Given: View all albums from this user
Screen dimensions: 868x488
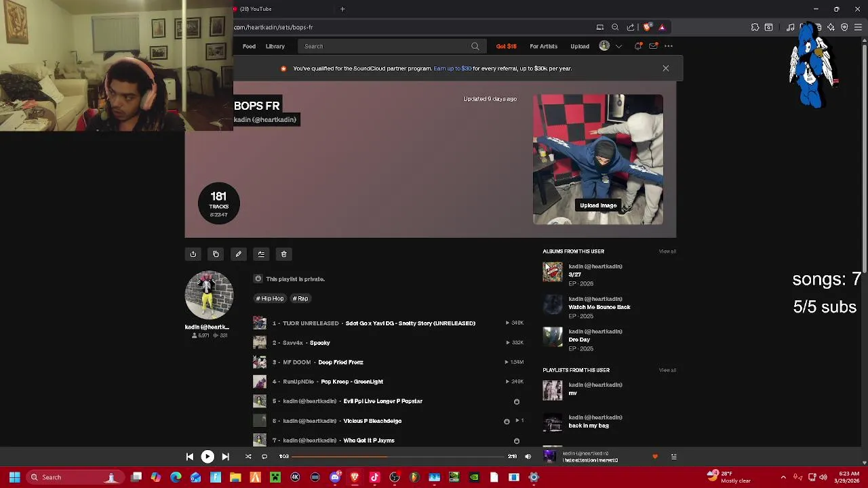Looking at the screenshot, I should click(667, 251).
